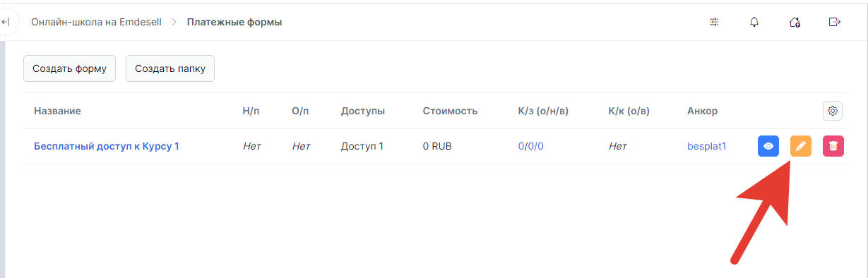868x278 pixels.
Task: Collapse the sidebar with the arrow icon
Action: 6,23
